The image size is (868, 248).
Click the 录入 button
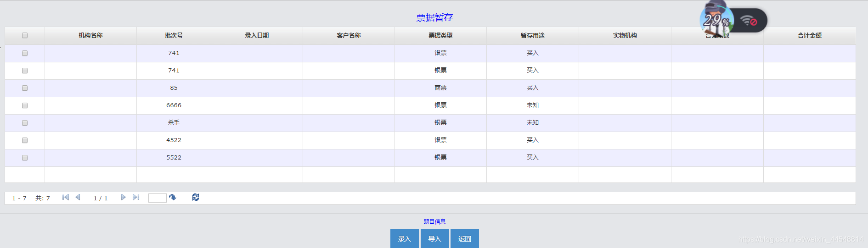tap(405, 239)
